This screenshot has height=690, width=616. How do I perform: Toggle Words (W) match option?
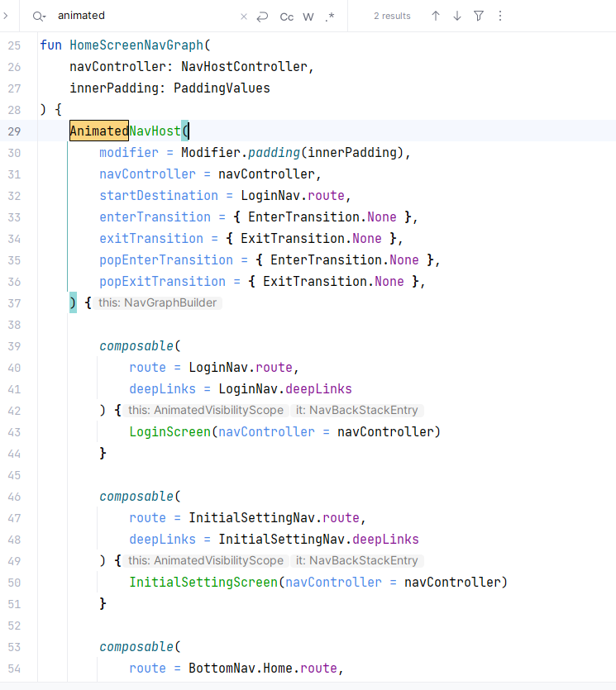pyautogui.click(x=308, y=17)
